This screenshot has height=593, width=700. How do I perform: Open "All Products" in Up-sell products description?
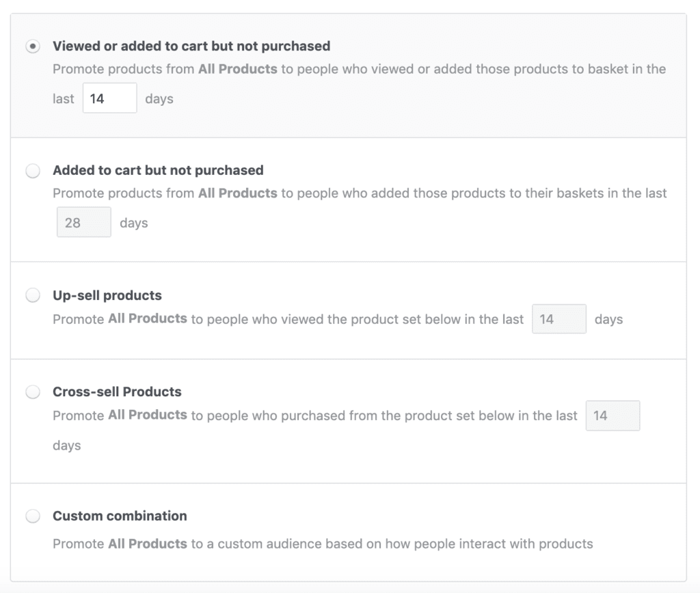pos(147,318)
